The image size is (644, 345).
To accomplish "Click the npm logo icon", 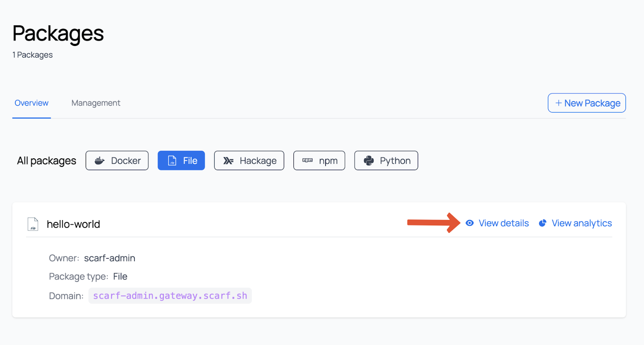I will 308,160.
